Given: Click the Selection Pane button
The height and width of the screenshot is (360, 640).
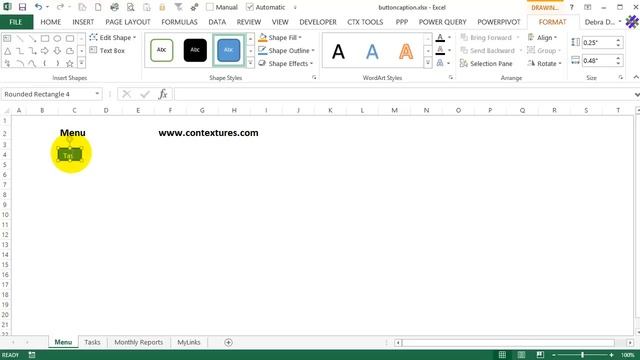Looking at the screenshot, I should [x=486, y=64].
